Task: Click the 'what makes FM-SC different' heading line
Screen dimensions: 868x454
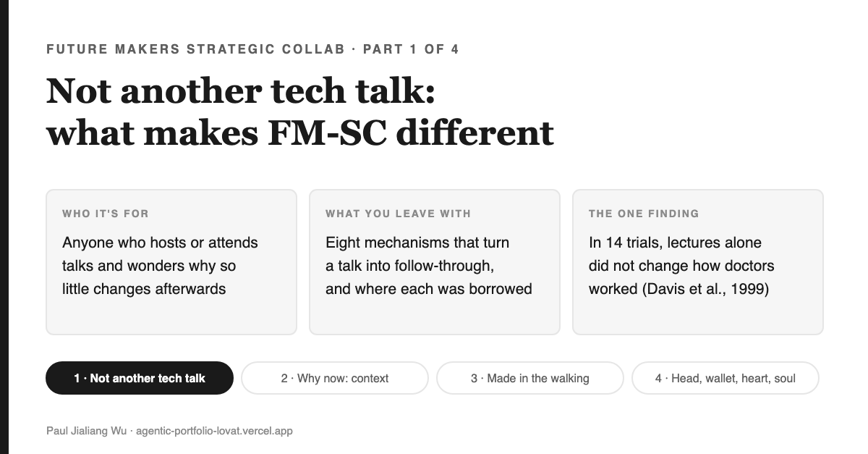Action: [x=300, y=133]
